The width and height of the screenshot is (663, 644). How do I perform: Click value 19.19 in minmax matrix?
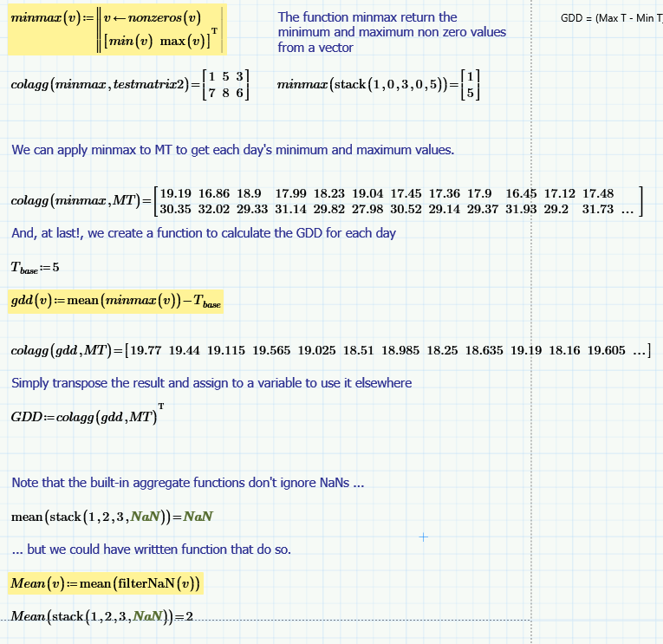tap(175, 193)
